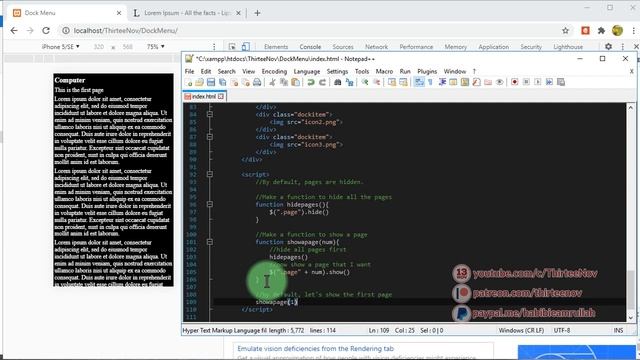Open the Language menu

pyautogui.click(x=307, y=71)
